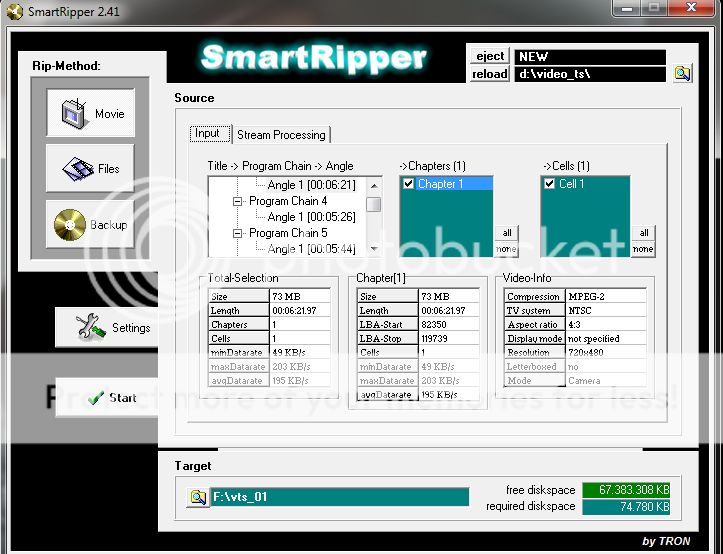The image size is (723, 554).
Task: Click the Start checkmark button
Action: click(107, 398)
